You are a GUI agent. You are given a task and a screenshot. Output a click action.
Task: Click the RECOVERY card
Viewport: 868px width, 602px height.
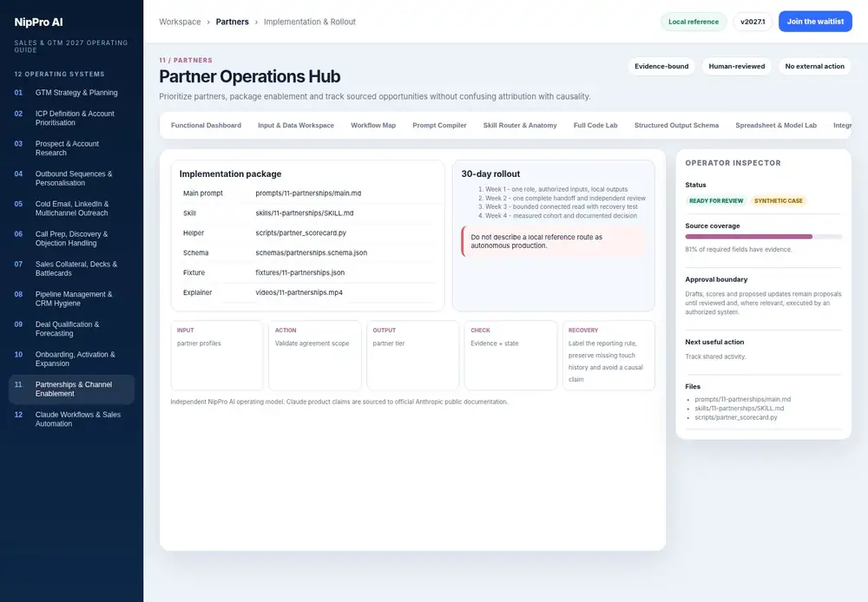pyautogui.click(x=608, y=356)
